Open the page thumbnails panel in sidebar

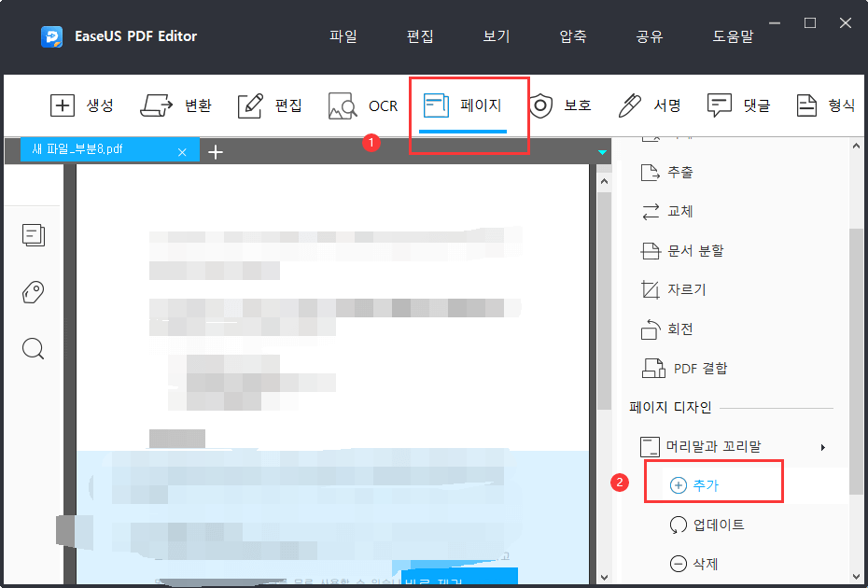[34, 235]
